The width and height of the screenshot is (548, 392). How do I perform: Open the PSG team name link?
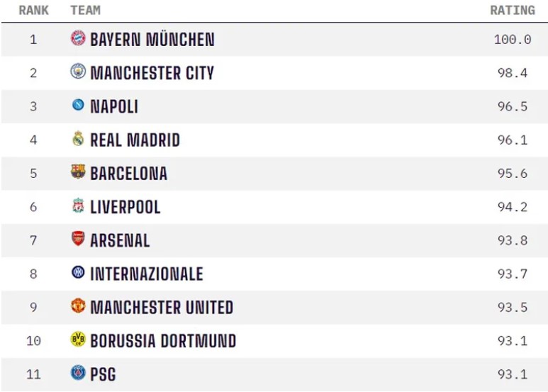coord(103,374)
